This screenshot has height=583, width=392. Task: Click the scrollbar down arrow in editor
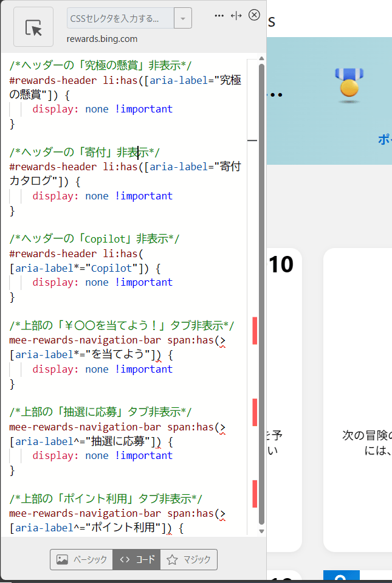262,531
